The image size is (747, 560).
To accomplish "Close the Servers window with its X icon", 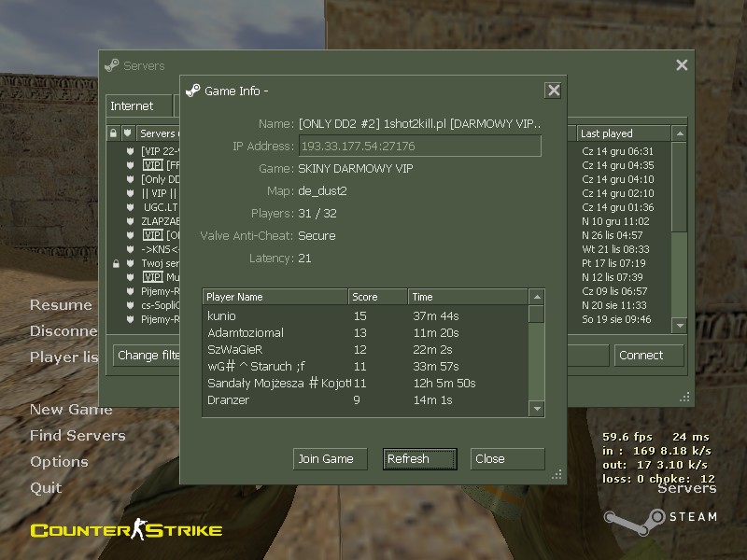I will point(682,64).
